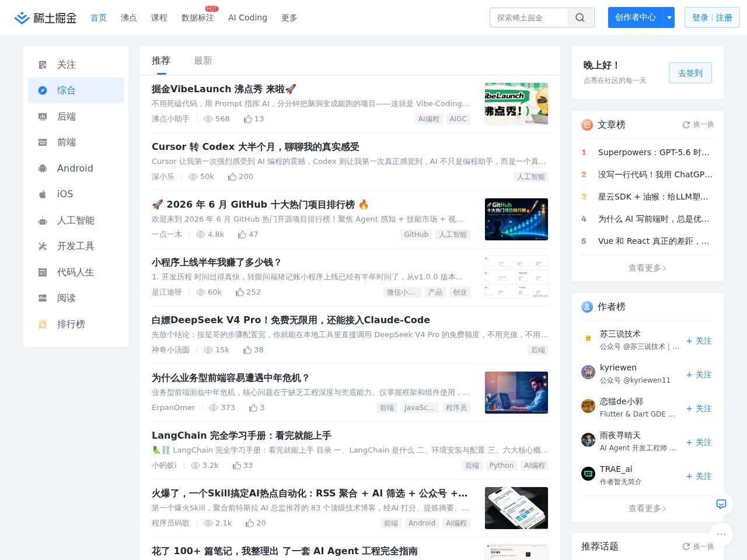Click 注册 link
This screenshot has width=747, height=560.
(x=724, y=18)
